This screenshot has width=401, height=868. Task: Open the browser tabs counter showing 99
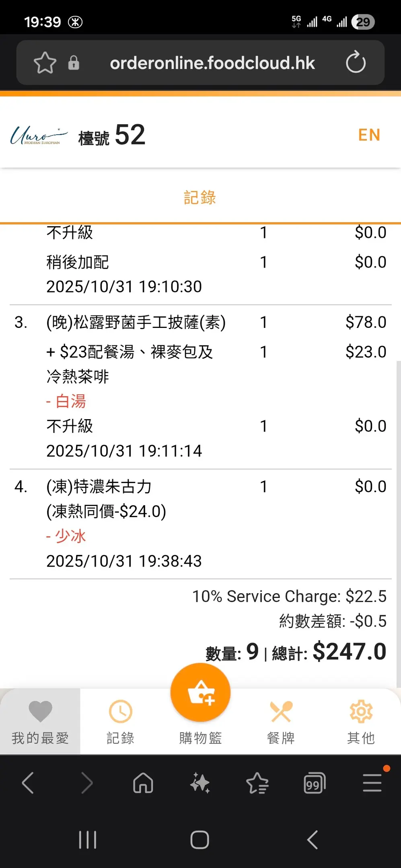(315, 783)
